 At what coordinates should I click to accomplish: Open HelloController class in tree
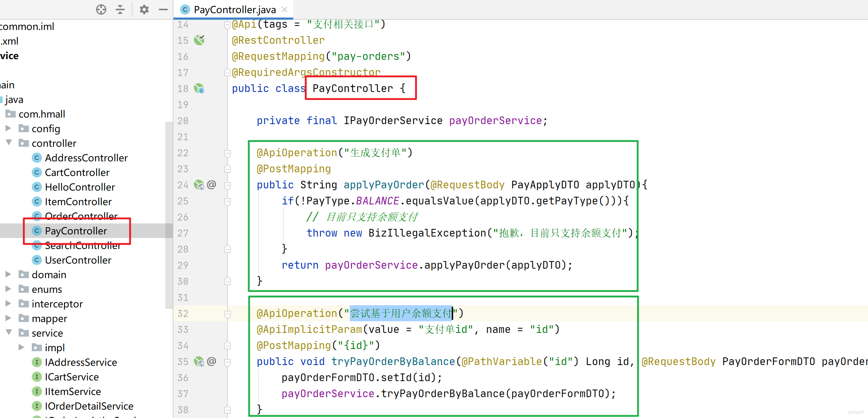[x=80, y=187]
